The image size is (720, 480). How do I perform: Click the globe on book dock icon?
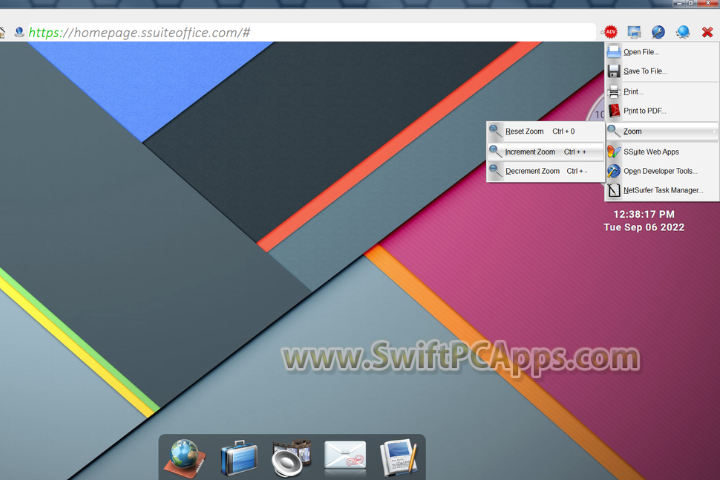185,458
